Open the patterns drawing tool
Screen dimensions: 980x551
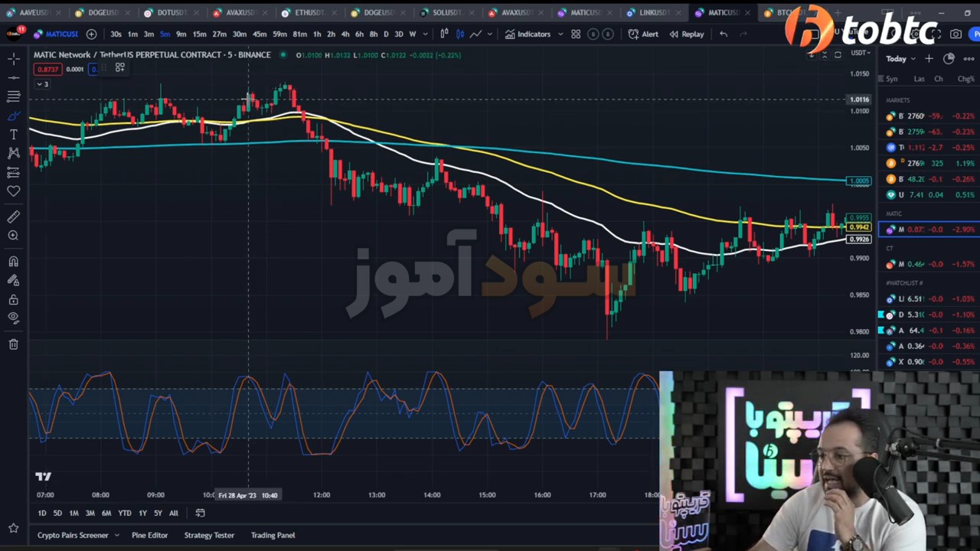pos(14,153)
